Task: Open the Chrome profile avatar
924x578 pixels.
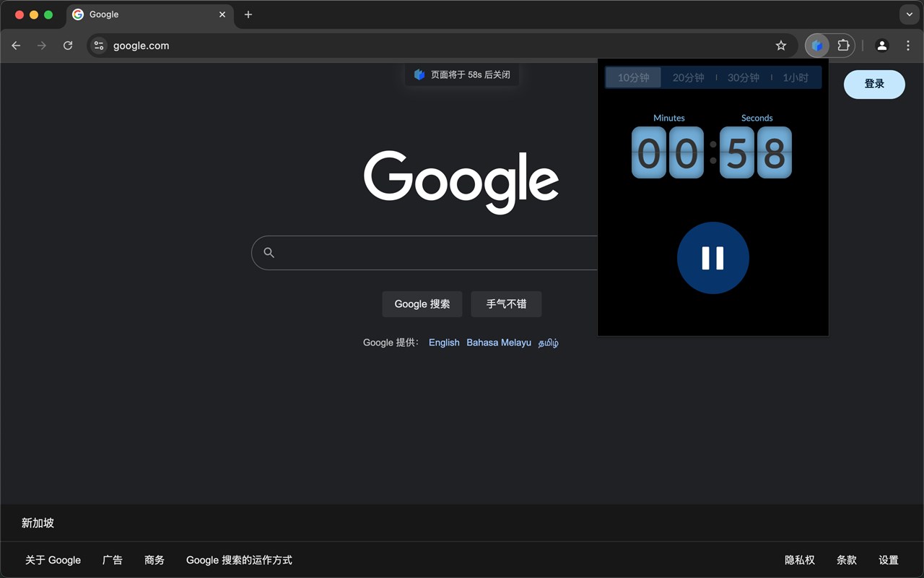Action: pyautogui.click(x=882, y=46)
